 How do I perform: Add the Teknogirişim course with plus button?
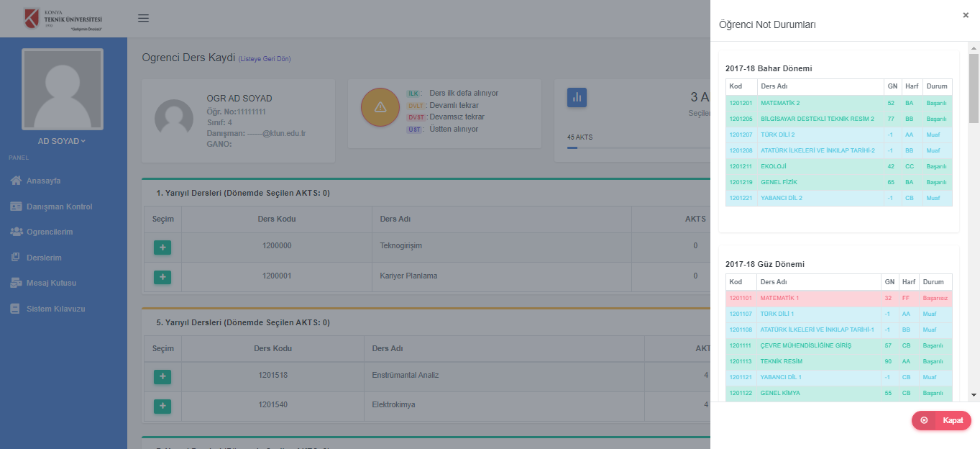(x=162, y=248)
